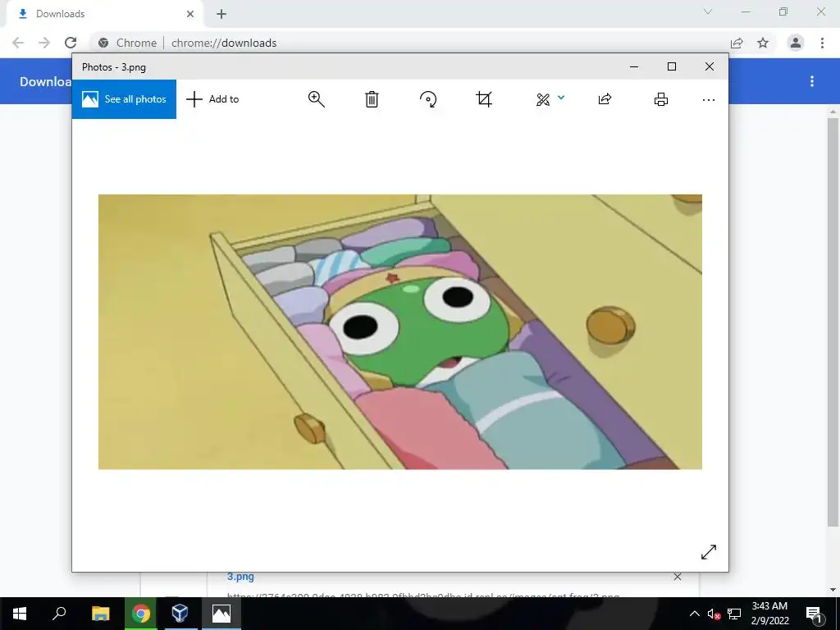The image size is (840, 630).
Task: Click the Edit & Create icon
Action: (x=543, y=99)
